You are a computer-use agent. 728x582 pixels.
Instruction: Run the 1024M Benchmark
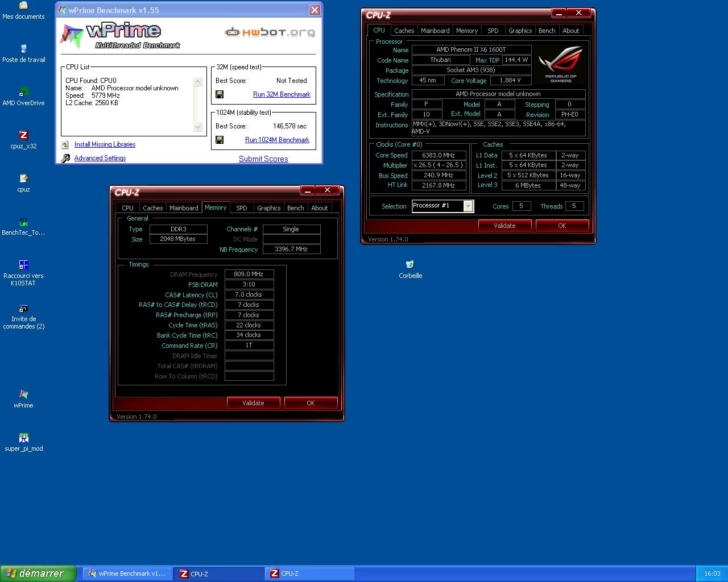pyautogui.click(x=277, y=140)
